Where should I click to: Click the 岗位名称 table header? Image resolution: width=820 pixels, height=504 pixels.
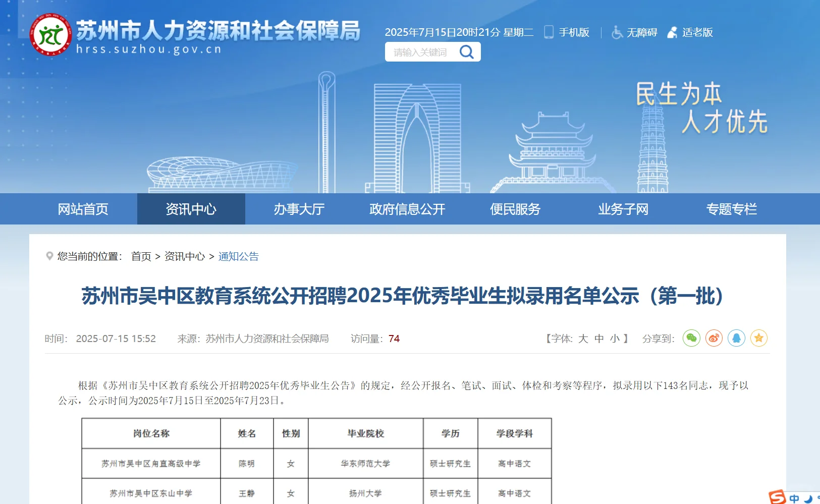(151, 433)
